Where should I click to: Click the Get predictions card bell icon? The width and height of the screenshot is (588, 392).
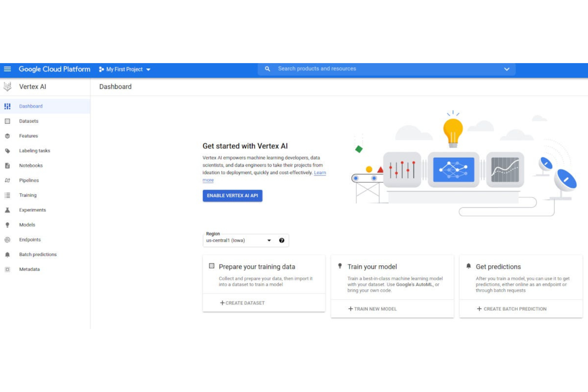point(468,266)
